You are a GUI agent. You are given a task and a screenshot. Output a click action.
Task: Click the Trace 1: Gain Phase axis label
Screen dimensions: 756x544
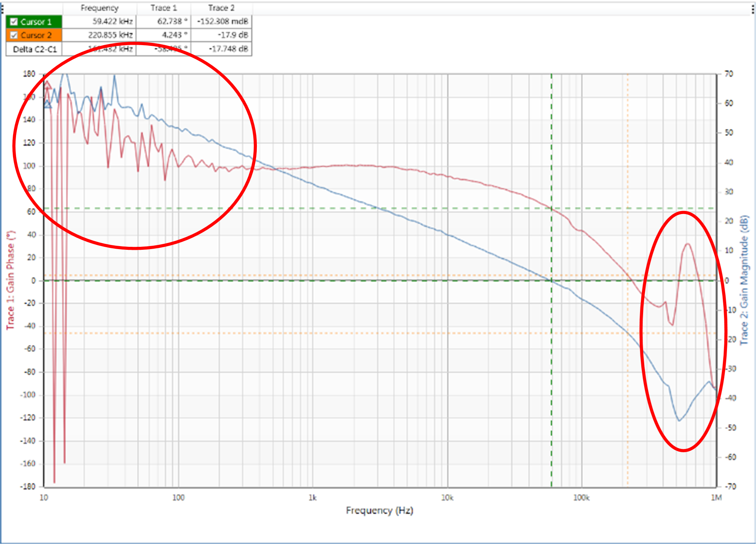[x=10, y=280]
